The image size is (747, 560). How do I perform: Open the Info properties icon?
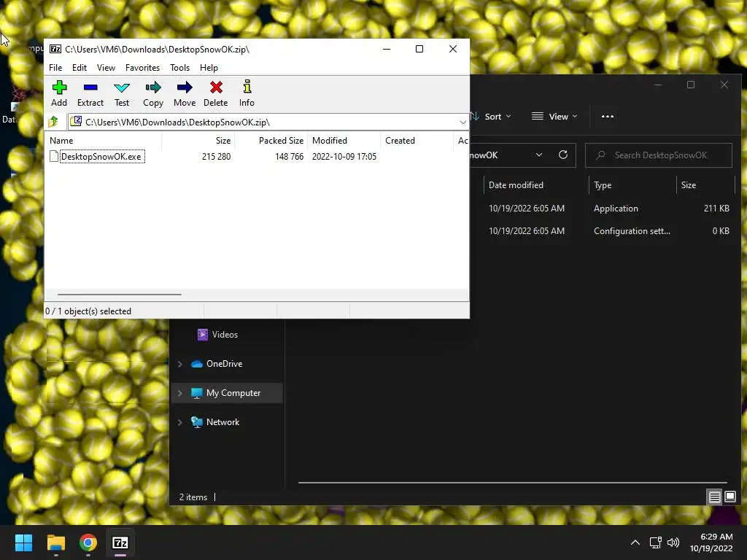[x=247, y=93]
